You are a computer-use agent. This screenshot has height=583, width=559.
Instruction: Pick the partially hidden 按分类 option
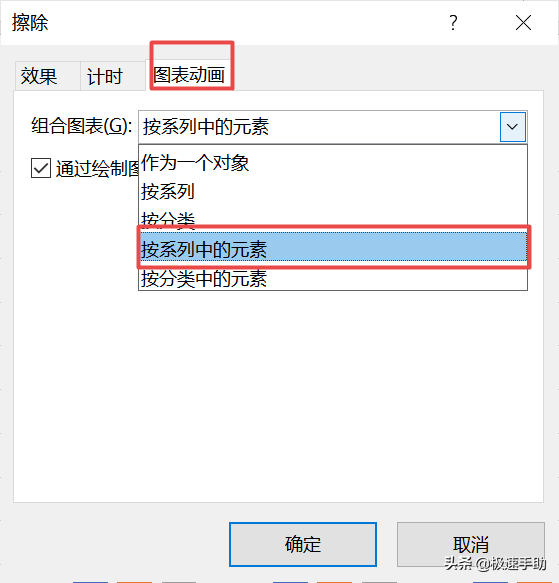pos(333,218)
